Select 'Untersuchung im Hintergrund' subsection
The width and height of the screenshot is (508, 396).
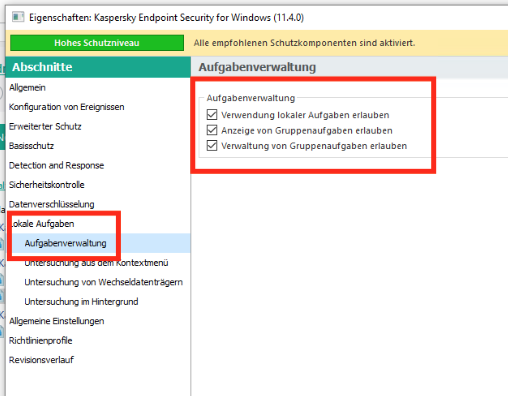click(x=81, y=302)
